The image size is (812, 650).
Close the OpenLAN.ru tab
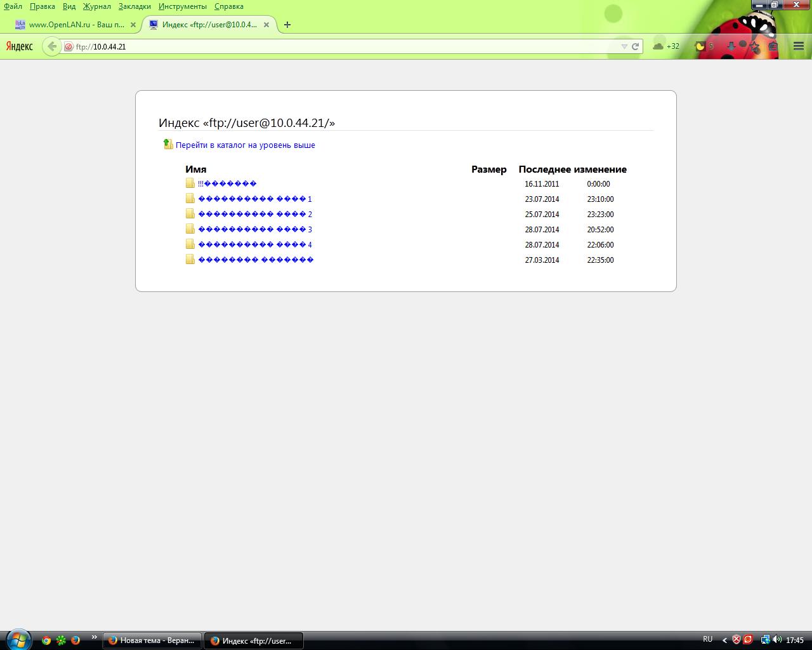tap(133, 25)
